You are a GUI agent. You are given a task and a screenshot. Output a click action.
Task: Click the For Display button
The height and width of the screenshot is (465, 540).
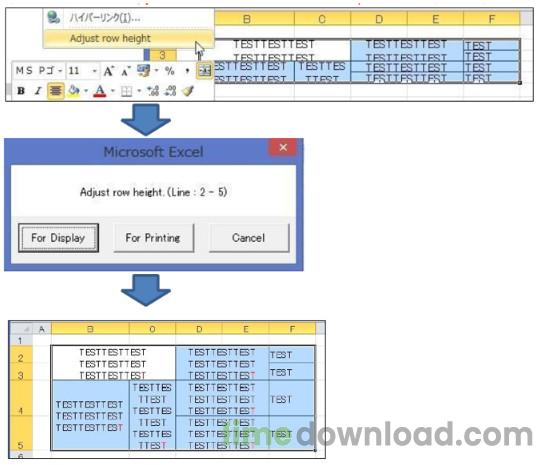[x=59, y=238]
